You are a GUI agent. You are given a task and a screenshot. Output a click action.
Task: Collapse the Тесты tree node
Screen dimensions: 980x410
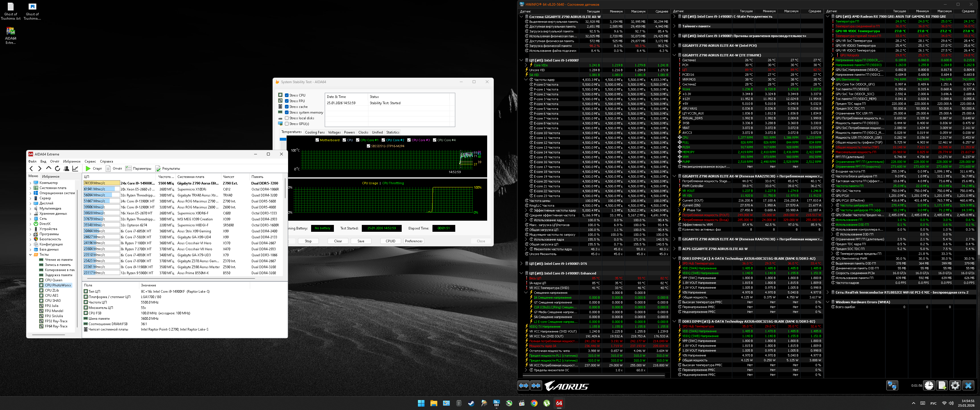(30, 255)
